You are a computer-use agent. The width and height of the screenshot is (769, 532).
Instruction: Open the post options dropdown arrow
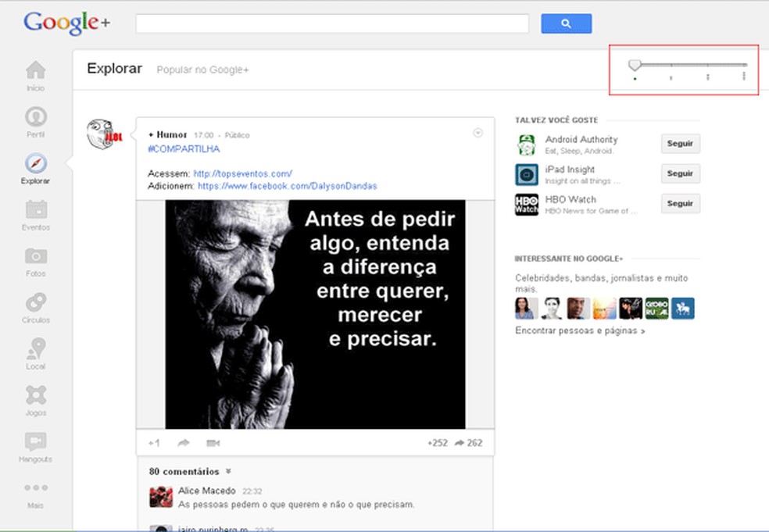click(477, 133)
